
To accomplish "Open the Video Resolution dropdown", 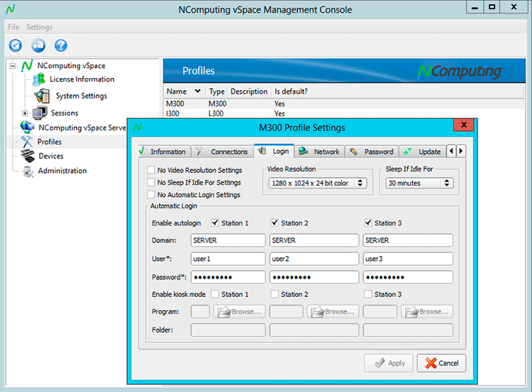I will point(318,183).
